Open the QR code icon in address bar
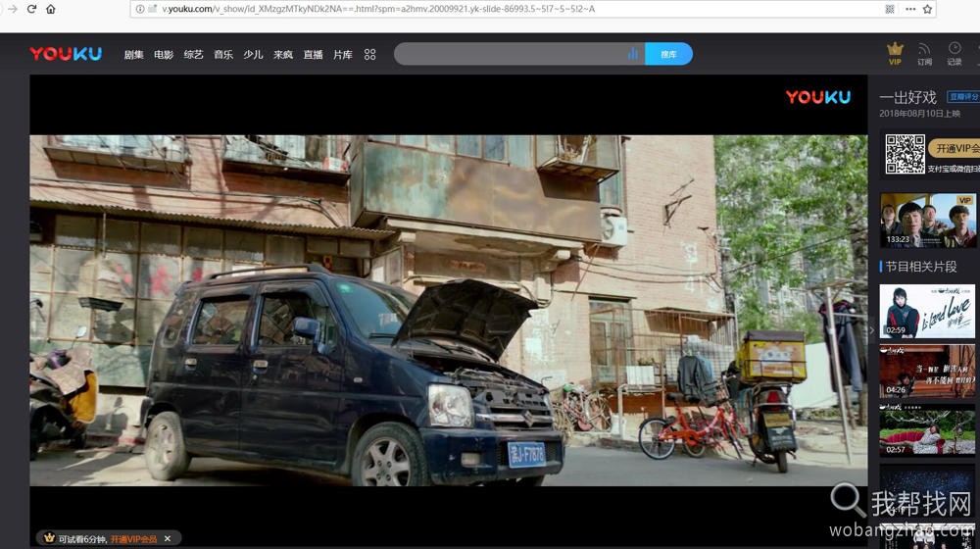Image resolution: width=980 pixels, height=549 pixels. point(890,9)
